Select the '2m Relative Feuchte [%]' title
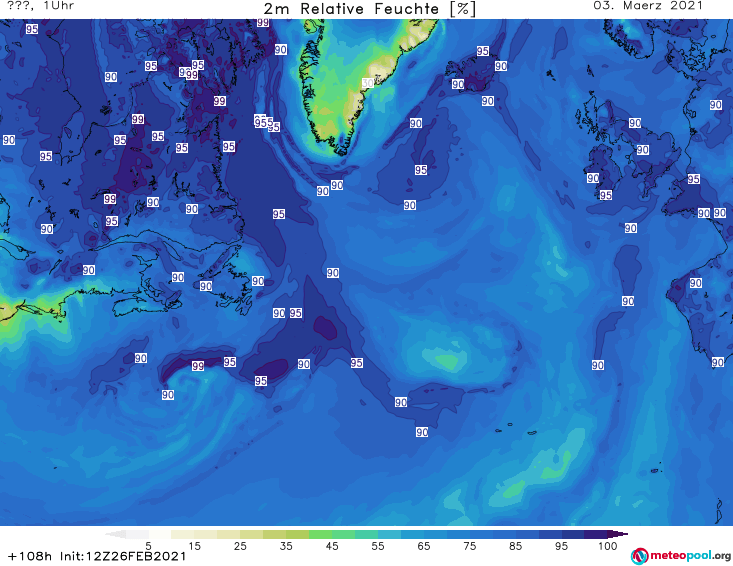The width and height of the screenshot is (733, 566). tap(370, 9)
